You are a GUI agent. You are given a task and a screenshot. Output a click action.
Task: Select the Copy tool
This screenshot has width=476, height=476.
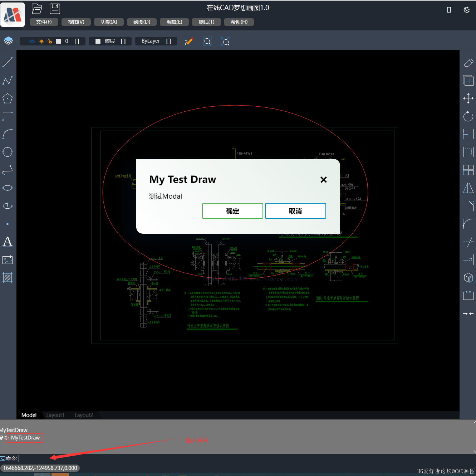pos(468,80)
